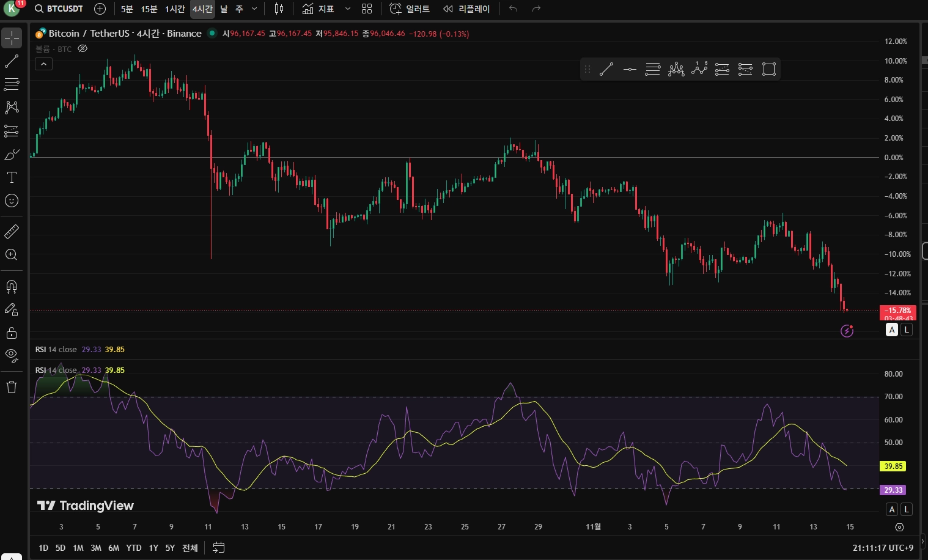This screenshot has width=928, height=560.
Task: Open the chart patterns tool in left sidebar
Action: tap(12, 108)
